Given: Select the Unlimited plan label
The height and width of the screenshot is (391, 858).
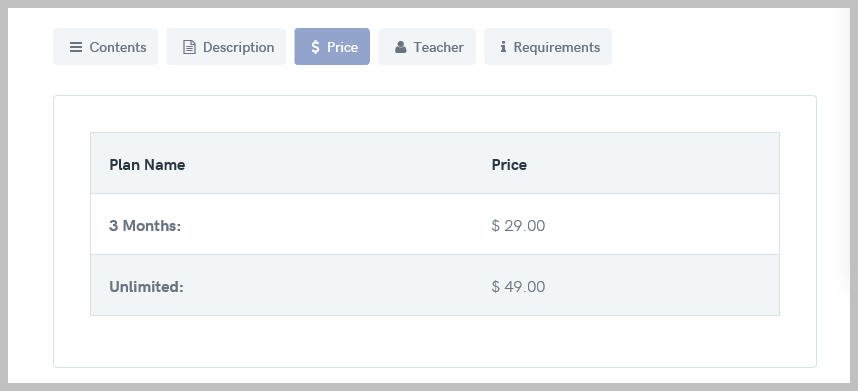Looking at the screenshot, I should pyautogui.click(x=147, y=287).
